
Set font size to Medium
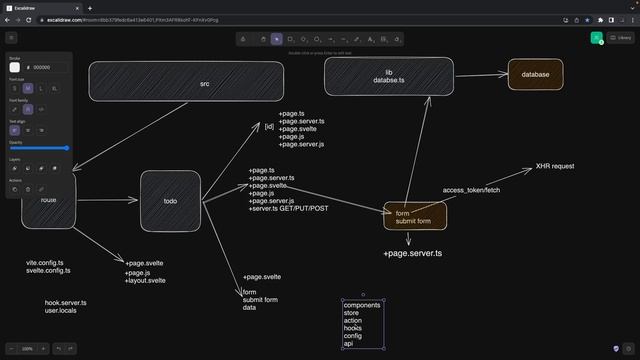pos(28,88)
